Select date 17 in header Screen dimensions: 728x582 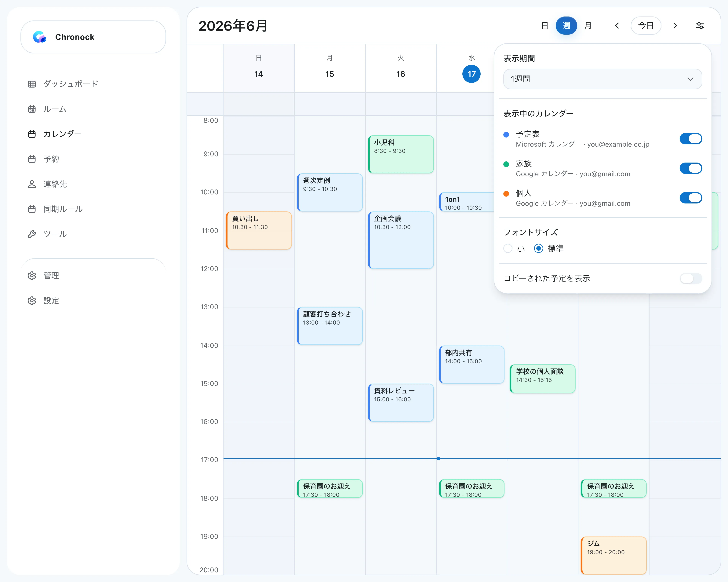[x=471, y=74]
